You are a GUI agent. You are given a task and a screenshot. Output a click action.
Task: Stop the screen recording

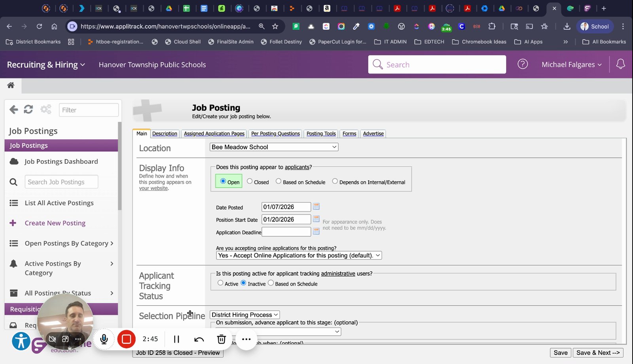(127, 339)
